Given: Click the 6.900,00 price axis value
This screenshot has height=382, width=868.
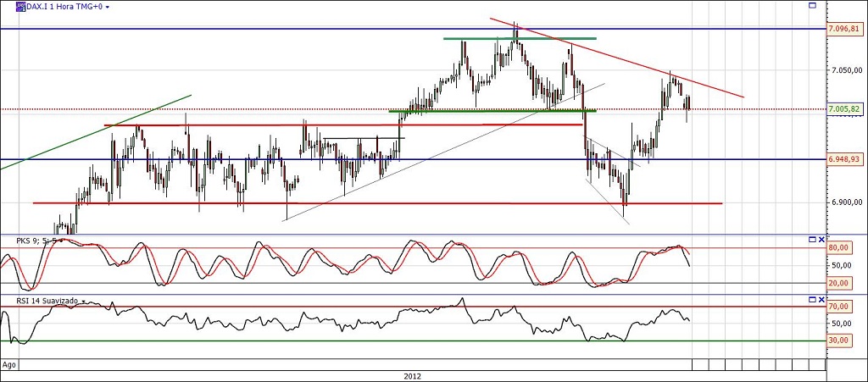Looking at the screenshot, I should click(x=845, y=203).
